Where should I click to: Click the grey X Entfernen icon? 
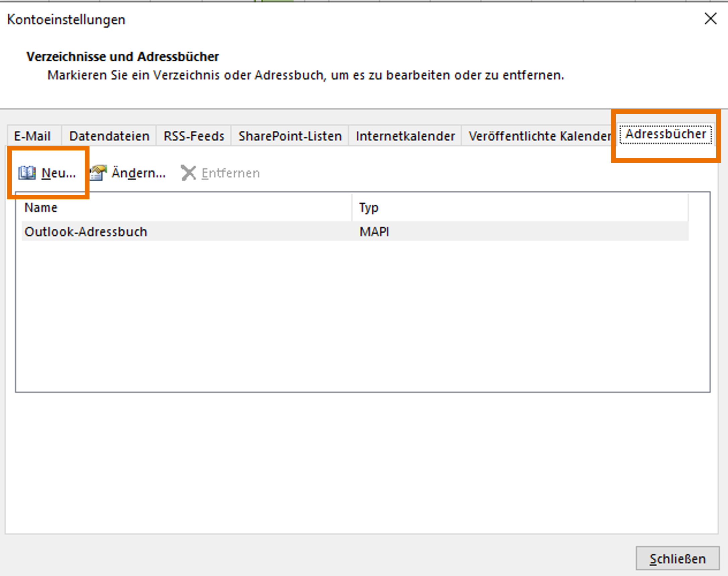[188, 173]
